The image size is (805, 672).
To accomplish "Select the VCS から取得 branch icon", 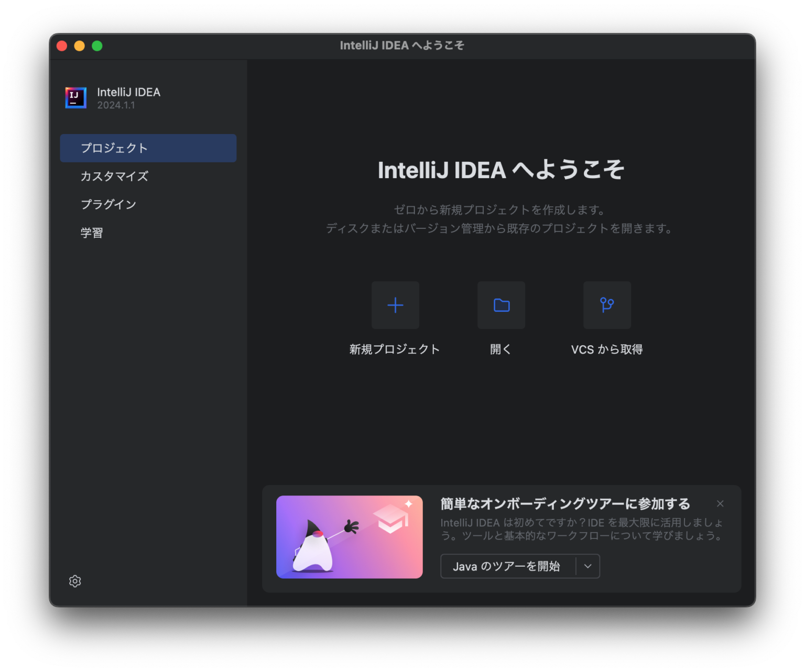I will click(x=606, y=305).
